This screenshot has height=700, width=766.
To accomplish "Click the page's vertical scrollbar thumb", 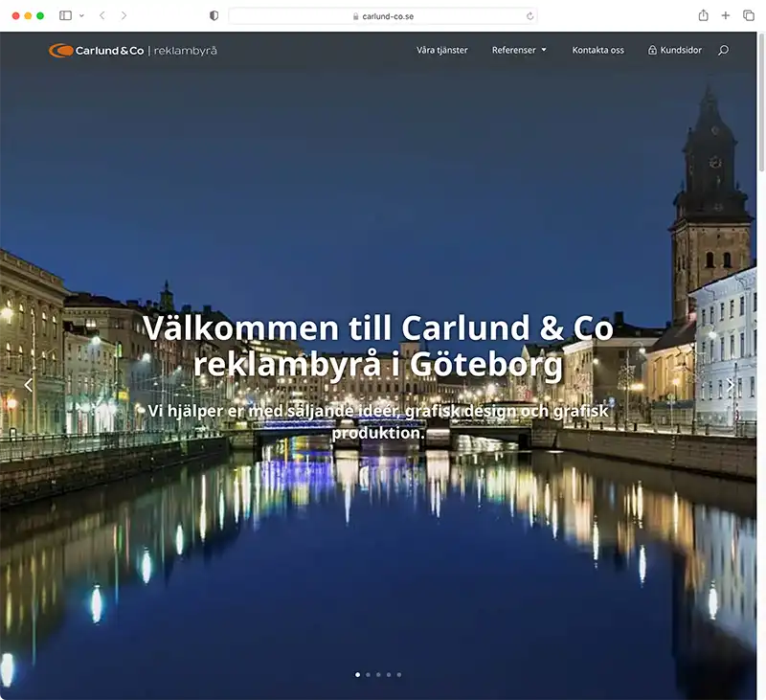I will (761, 102).
